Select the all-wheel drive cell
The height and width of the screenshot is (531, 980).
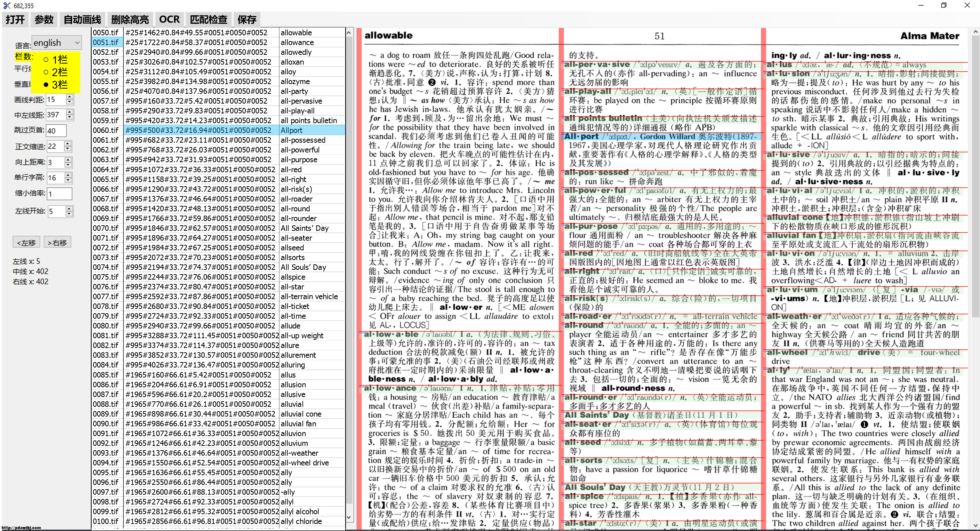312,463
